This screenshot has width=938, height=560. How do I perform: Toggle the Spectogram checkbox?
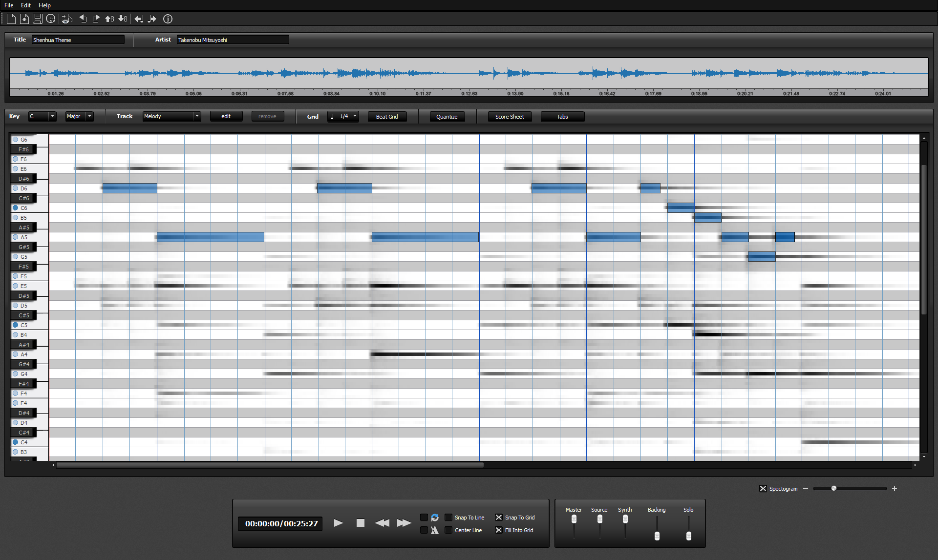[x=763, y=489]
